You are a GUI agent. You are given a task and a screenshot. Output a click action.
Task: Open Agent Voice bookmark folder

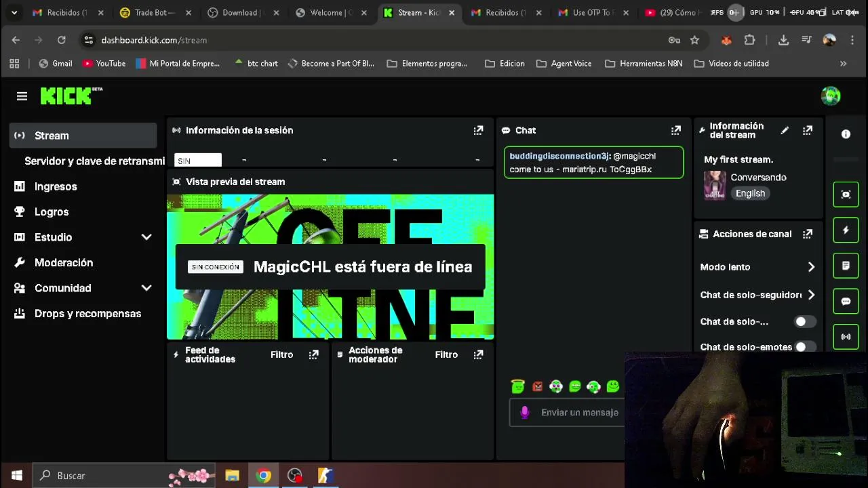click(564, 63)
